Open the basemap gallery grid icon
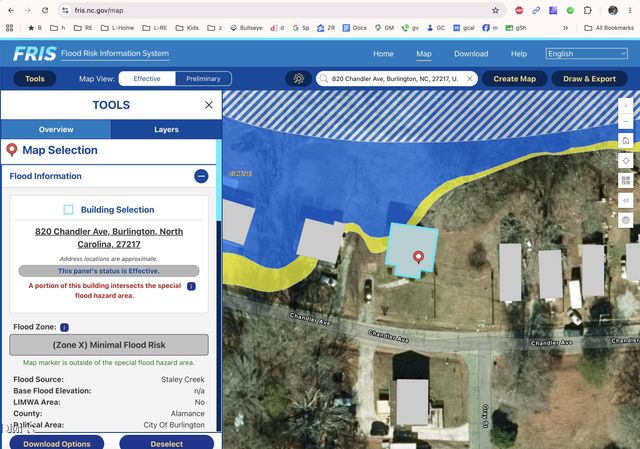640x449 pixels. 626,180
